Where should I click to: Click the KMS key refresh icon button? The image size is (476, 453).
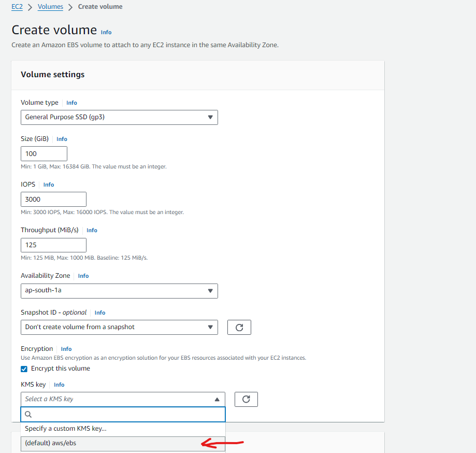point(246,399)
